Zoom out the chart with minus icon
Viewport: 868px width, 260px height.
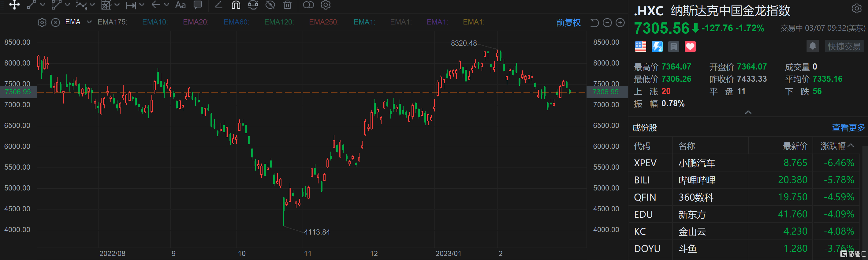point(607,23)
